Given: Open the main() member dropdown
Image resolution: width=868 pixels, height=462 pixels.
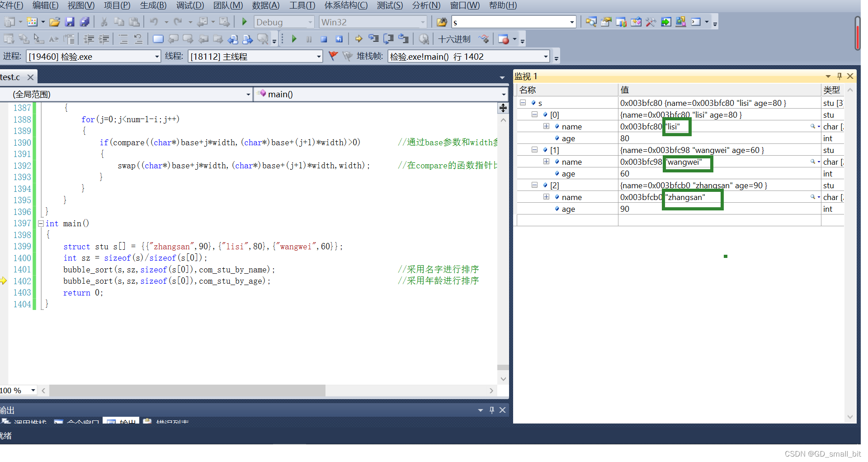Looking at the screenshot, I should pyautogui.click(x=503, y=94).
